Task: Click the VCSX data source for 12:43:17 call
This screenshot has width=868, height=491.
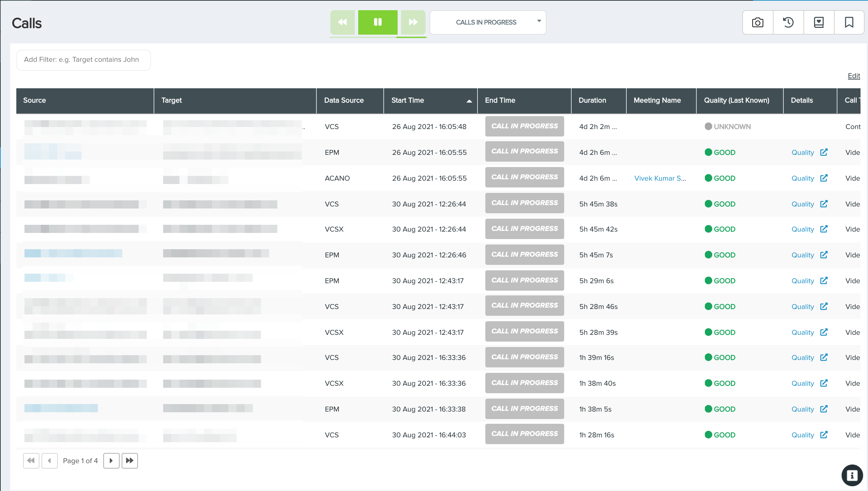Action: point(334,332)
